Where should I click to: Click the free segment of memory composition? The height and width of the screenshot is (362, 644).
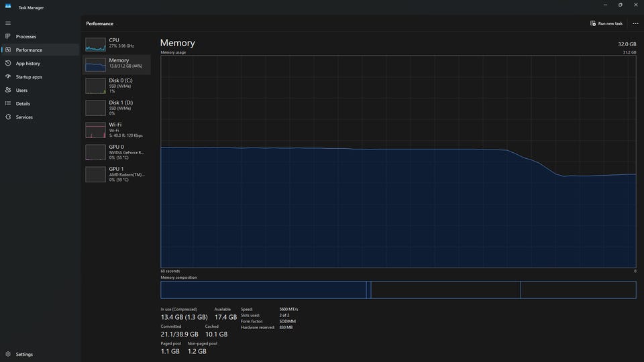point(578,290)
